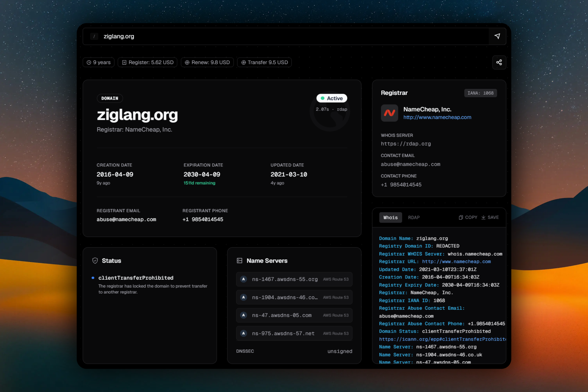Click the shield icon next to Status
Image resolution: width=588 pixels, height=392 pixels.
click(x=95, y=261)
